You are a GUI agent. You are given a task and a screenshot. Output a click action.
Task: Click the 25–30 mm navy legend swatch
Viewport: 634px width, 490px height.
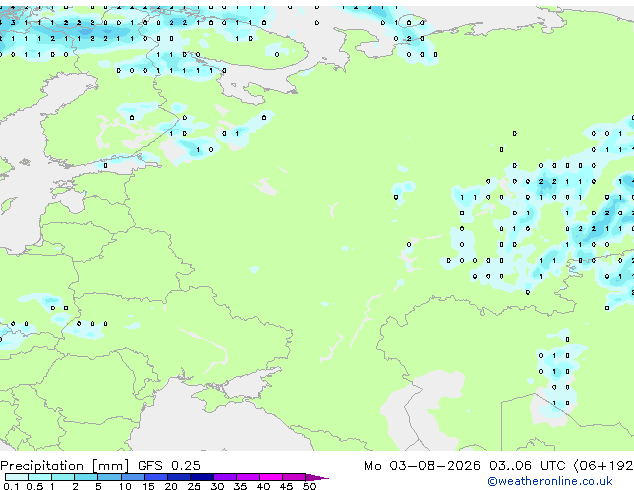[201, 477]
